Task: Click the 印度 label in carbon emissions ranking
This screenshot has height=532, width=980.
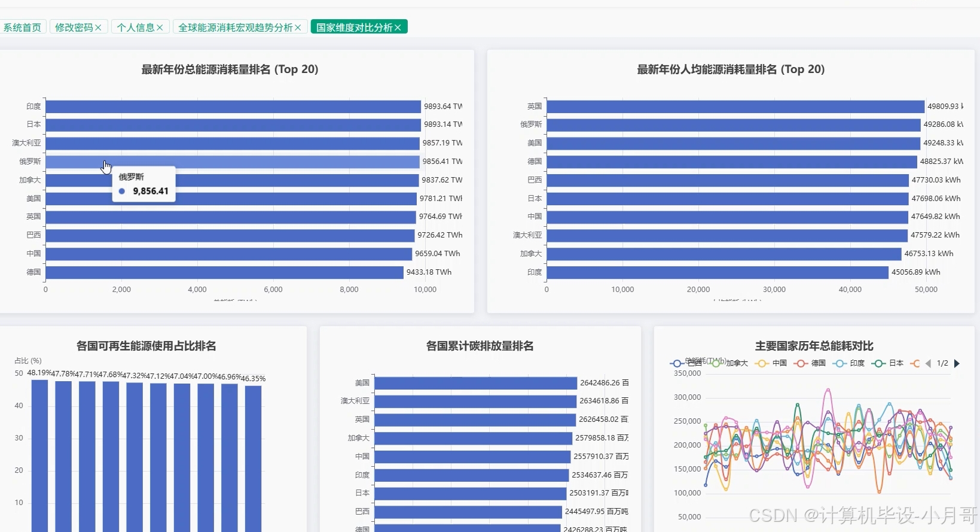Action: (x=362, y=475)
